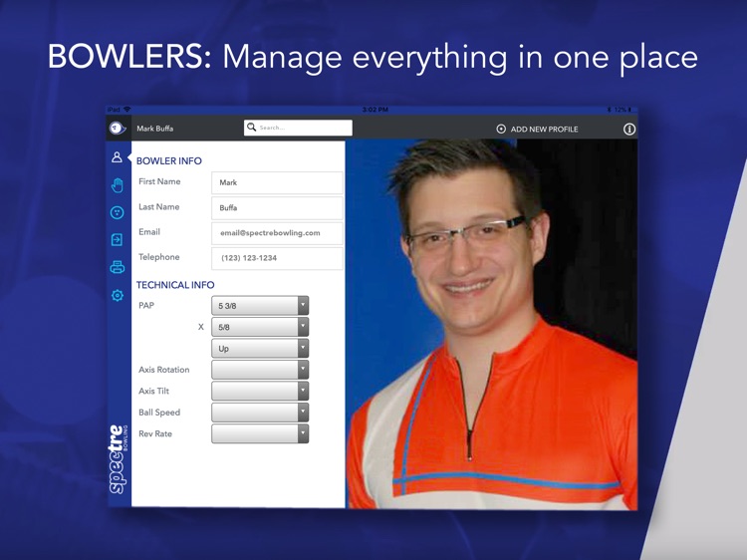Click the plus icon beside Add New Profile
The height and width of the screenshot is (560, 747).
(x=501, y=129)
